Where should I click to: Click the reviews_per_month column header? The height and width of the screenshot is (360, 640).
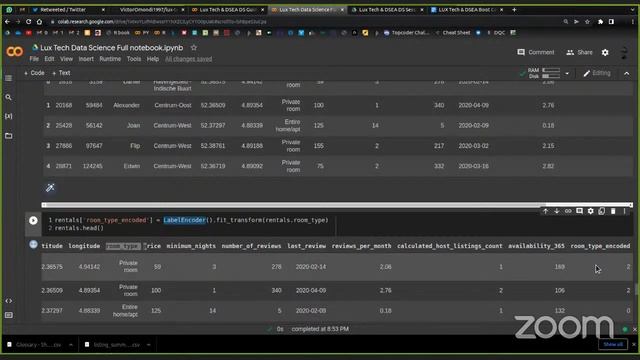click(x=361, y=246)
